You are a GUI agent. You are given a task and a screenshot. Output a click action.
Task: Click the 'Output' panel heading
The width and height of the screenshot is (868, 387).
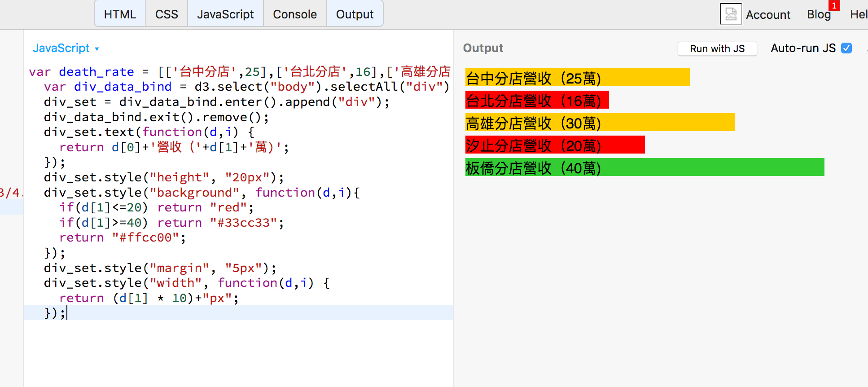coord(483,48)
